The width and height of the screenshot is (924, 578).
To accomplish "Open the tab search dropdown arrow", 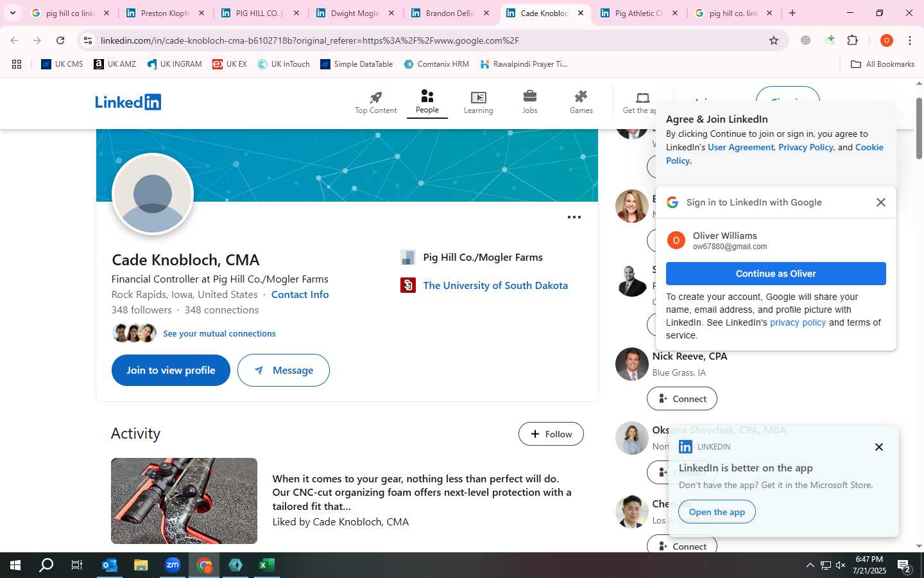I will pyautogui.click(x=12, y=13).
